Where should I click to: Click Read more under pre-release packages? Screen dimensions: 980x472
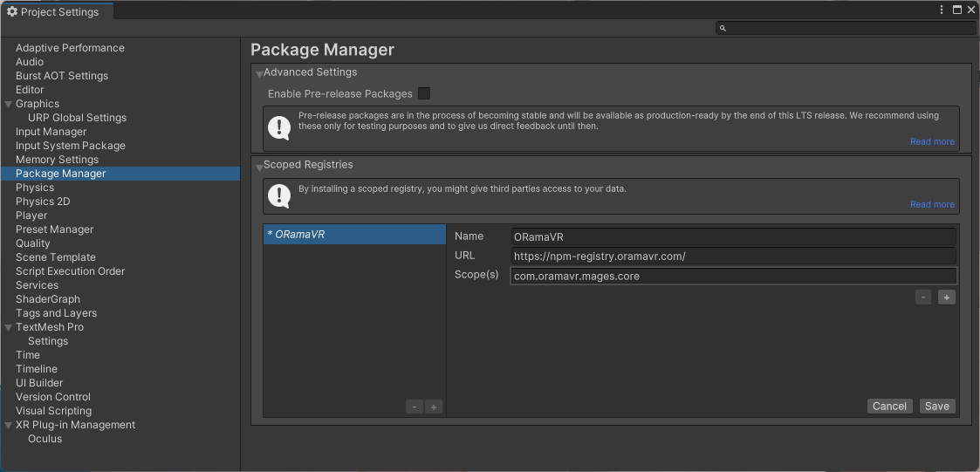click(932, 141)
